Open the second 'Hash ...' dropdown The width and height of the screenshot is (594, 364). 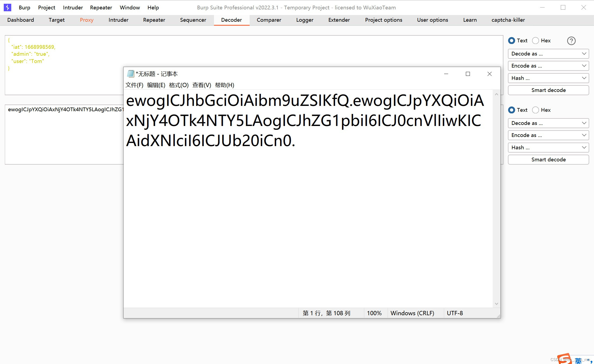548,147
